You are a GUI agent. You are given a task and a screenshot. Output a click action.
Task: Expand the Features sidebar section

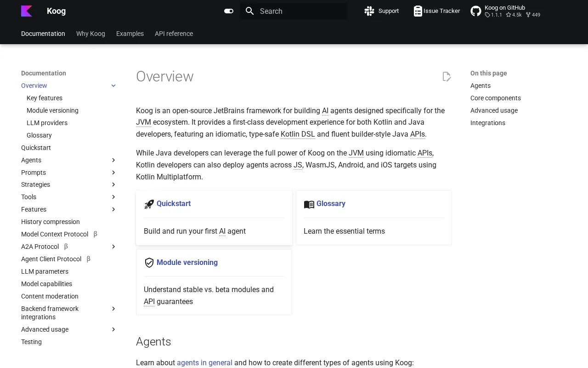pyautogui.click(x=113, y=209)
